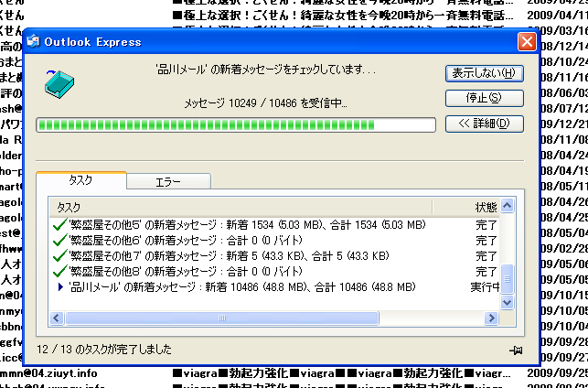The width and height of the screenshot is (588, 388).
Task: Click green checkmark for 繁盛屋その他8 task
Action: (60, 271)
